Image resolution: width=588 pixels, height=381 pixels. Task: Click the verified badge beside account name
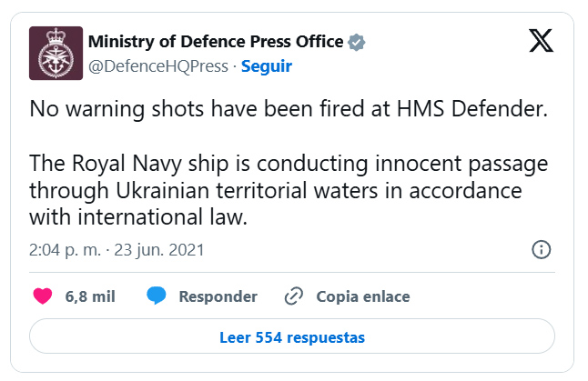click(x=358, y=42)
